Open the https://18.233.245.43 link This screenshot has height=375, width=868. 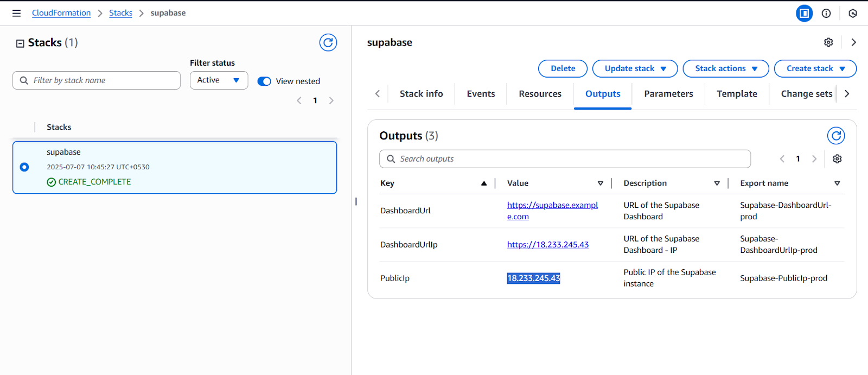pyautogui.click(x=548, y=245)
